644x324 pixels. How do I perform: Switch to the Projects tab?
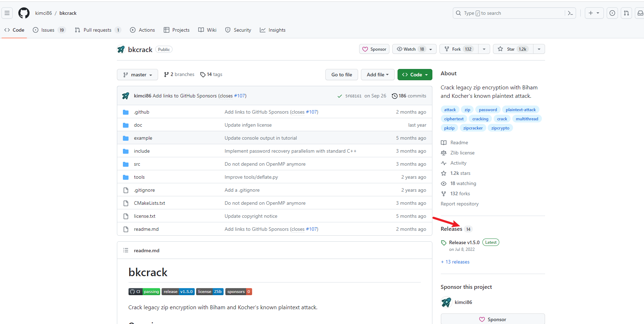click(176, 30)
